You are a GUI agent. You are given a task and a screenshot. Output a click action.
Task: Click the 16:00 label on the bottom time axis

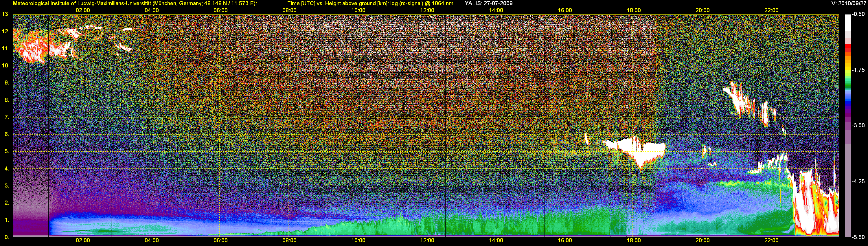point(565,241)
